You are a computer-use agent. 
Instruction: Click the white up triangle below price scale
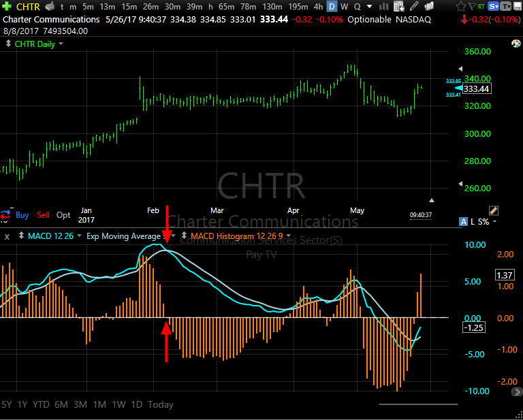pyautogui.click(x=432, y=200)
